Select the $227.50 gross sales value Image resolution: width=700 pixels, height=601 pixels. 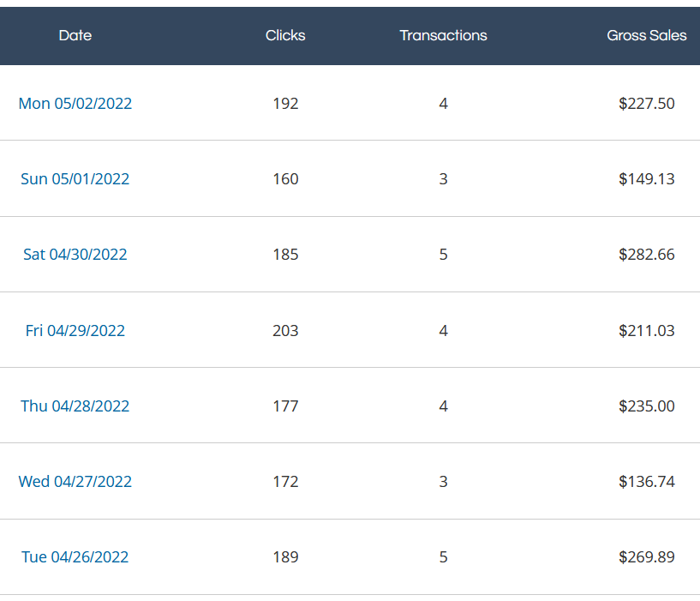click(646, 103)
